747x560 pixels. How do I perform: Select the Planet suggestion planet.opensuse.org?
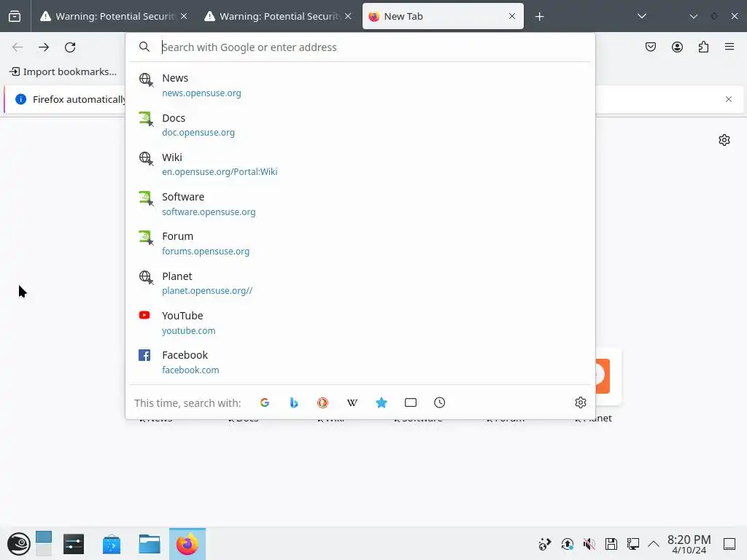coord(360,283)
